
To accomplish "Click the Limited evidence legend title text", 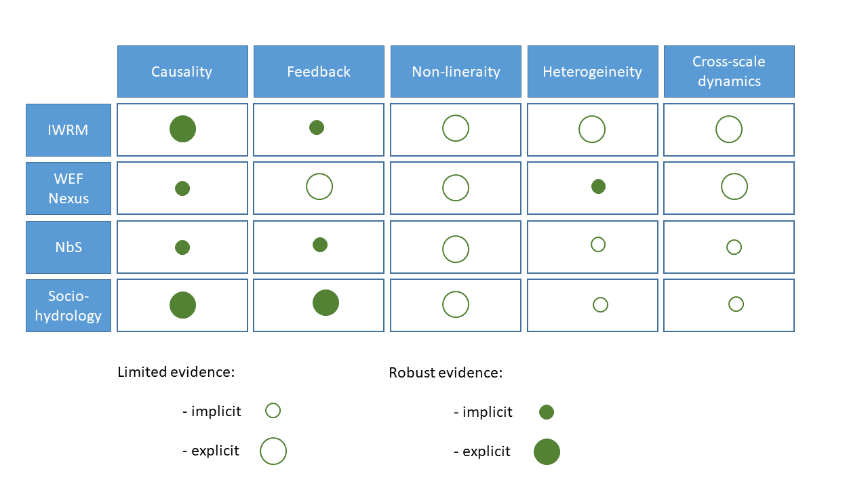I will [176, 371].
